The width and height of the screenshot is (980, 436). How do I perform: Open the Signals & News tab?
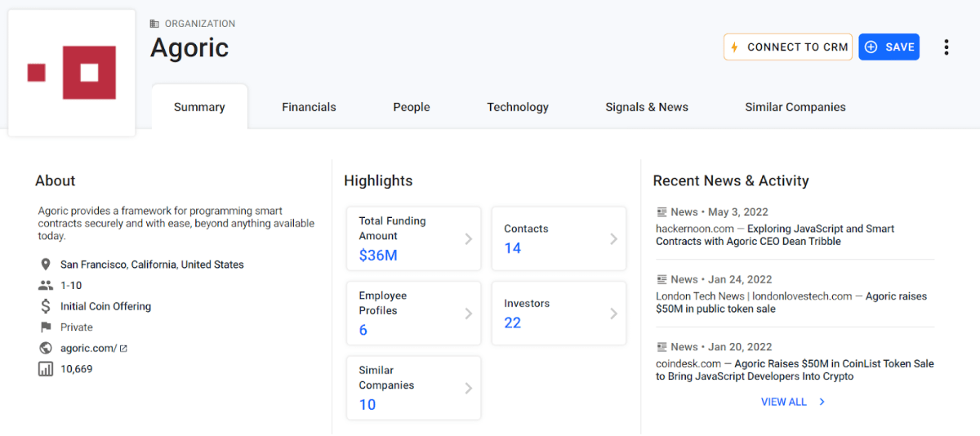click(646, 107)
